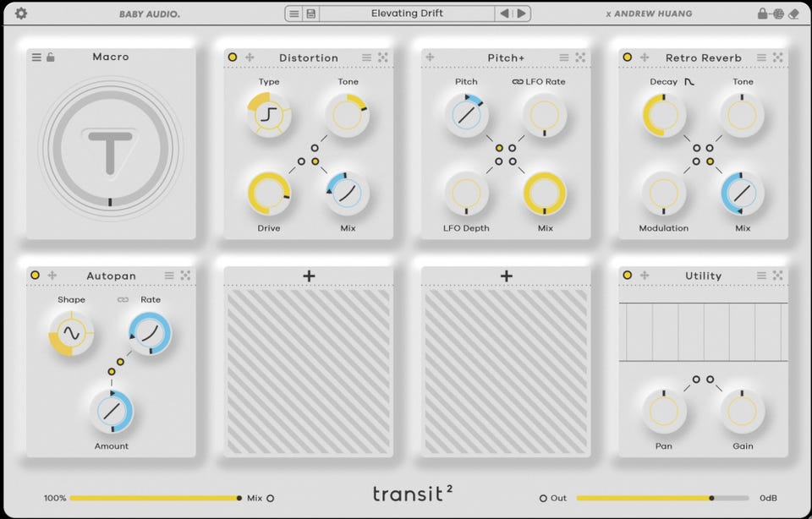812x519 pixels.
Task: Click the preset save disk icon
Action: tap(310, 14)
